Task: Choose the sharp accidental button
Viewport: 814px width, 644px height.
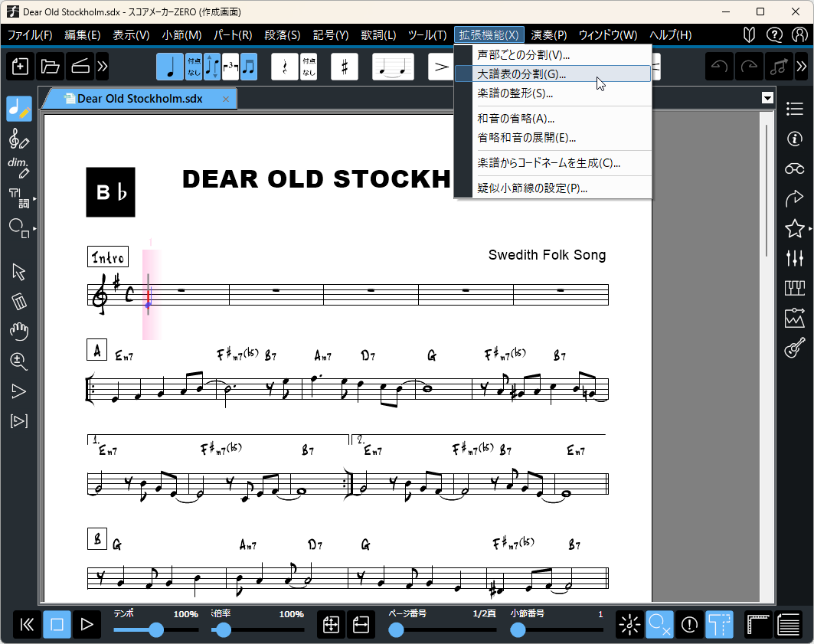Action: tap(345, 67)
